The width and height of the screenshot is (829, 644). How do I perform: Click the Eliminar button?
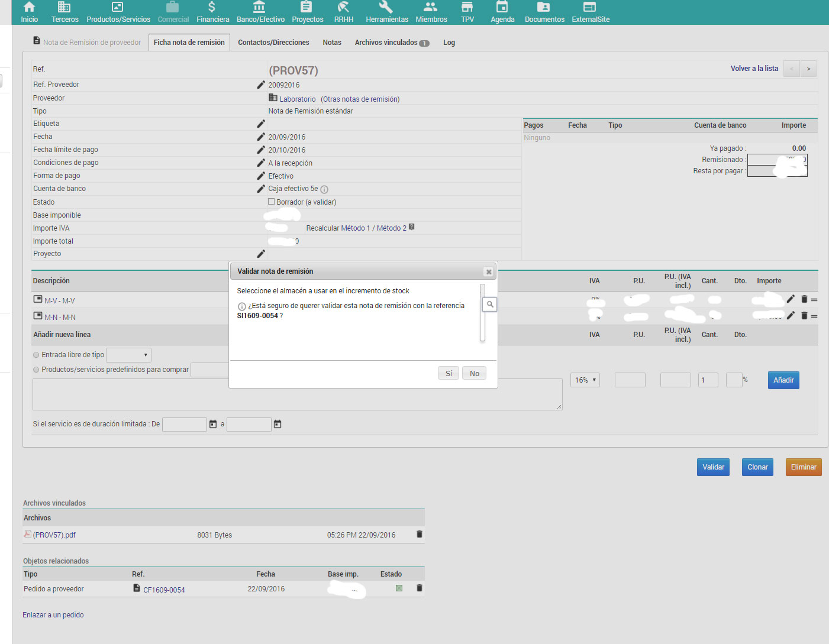[804, 467]
